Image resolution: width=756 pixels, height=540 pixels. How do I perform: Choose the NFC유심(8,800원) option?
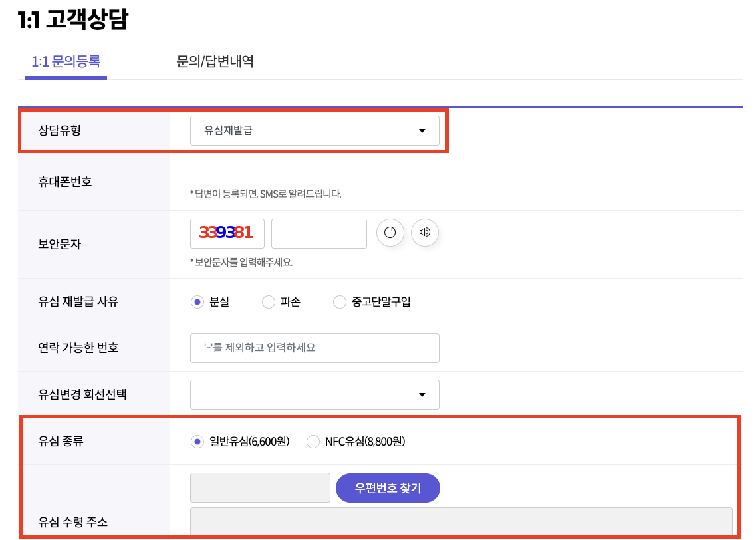point(313,442)
